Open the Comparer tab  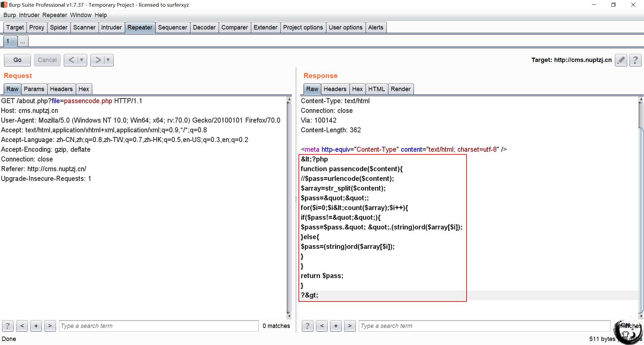(234, 27)
